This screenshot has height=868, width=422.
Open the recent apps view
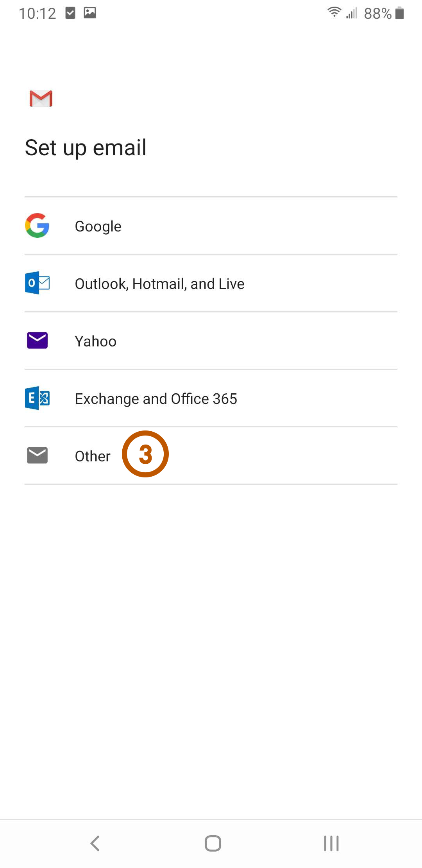click(x=331, y=843)
